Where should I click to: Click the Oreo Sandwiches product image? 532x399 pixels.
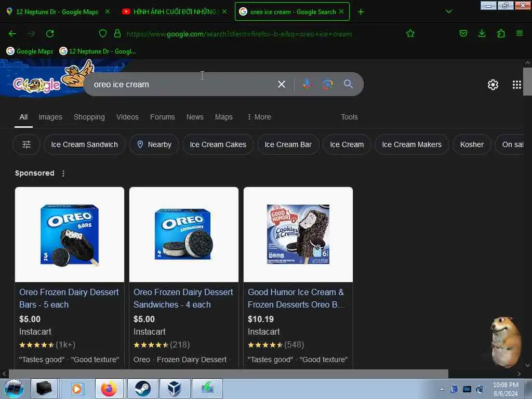pyautogui.click(x=184, y=235)
